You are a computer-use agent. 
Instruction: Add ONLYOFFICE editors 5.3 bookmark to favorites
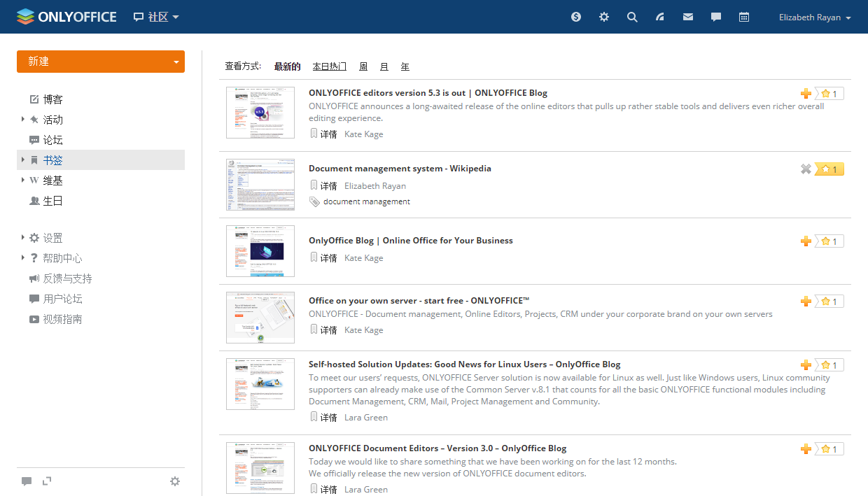coord(806,94)
